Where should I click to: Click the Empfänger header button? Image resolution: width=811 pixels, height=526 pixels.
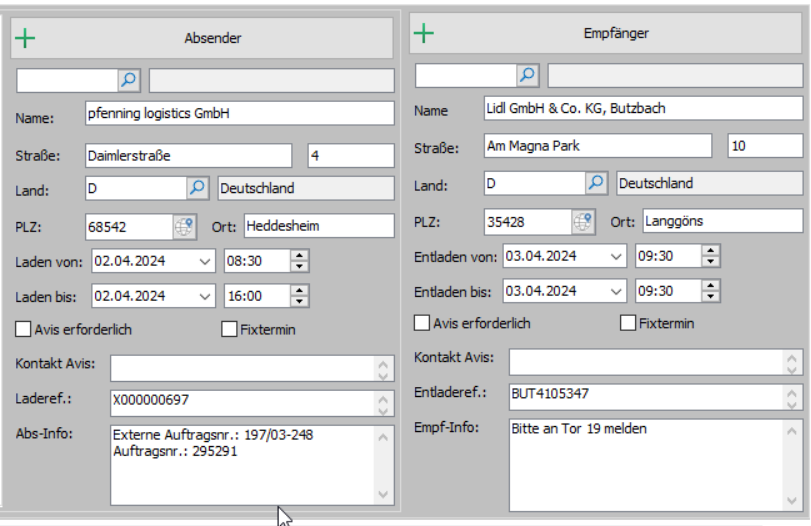click(x=606, y=33)
